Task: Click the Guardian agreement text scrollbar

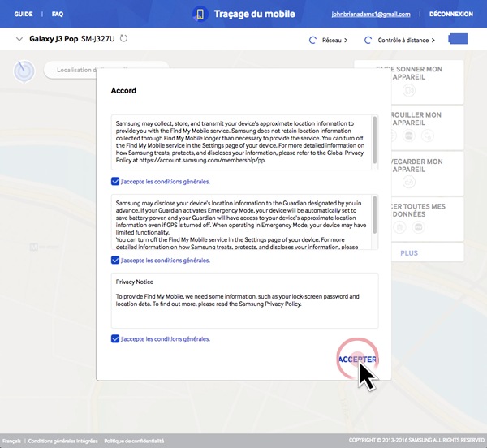Action: pos(374,215)
